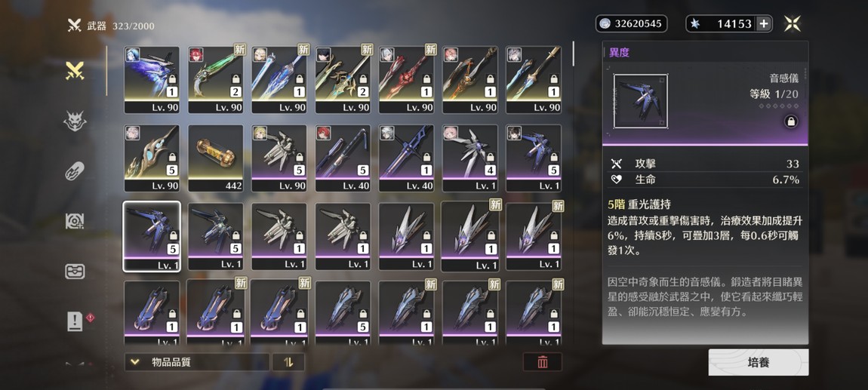868x390 pixels.
Task: Select the green scythe Lv. 90 weapon
Action: (x=215, y=80)
